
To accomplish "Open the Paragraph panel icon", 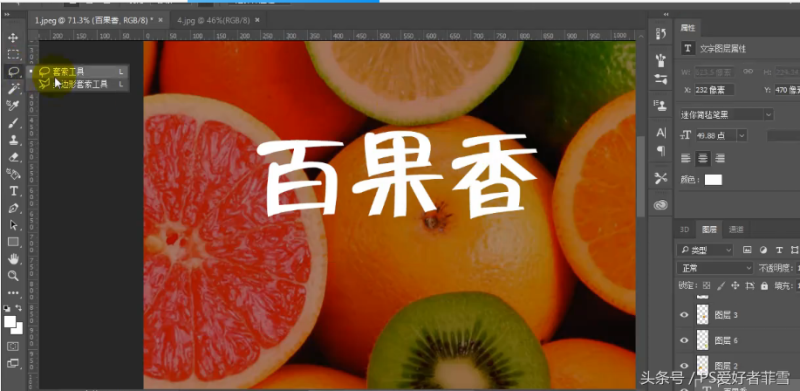I will [x=661, y=151].
